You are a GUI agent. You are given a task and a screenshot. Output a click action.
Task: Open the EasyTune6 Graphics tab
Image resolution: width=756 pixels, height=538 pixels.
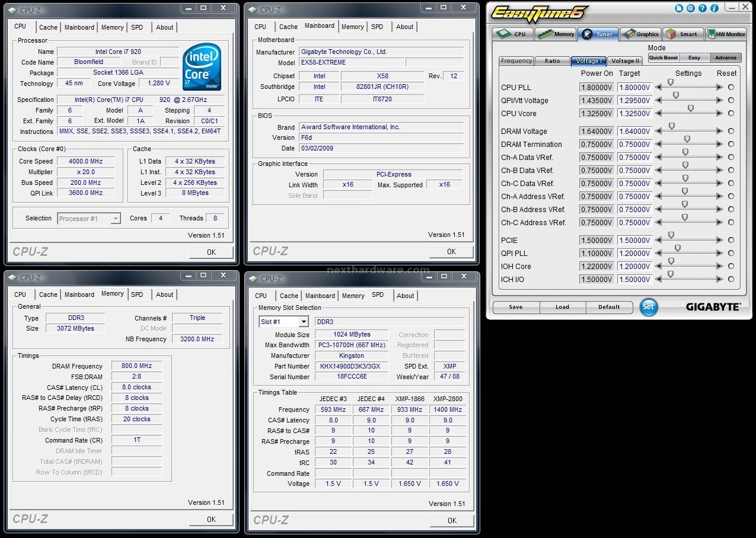pos(640,34)
